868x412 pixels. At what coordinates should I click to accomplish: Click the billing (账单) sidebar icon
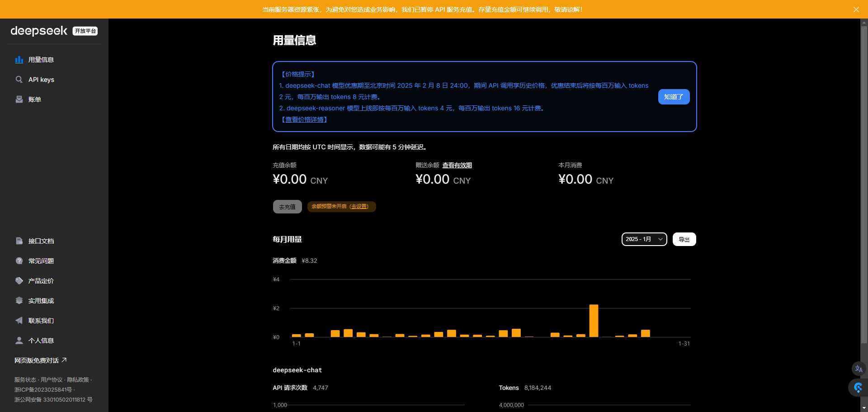[19, 99]
